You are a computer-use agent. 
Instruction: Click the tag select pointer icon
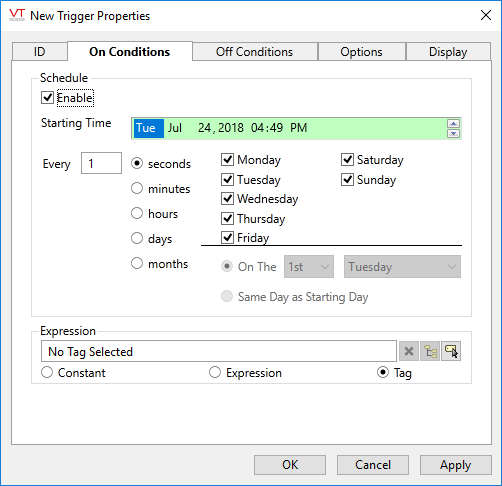(451, 351)
